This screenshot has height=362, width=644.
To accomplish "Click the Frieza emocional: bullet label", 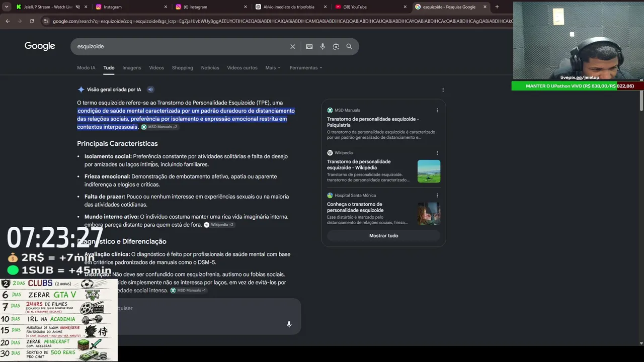I will (x=107, y=176).
